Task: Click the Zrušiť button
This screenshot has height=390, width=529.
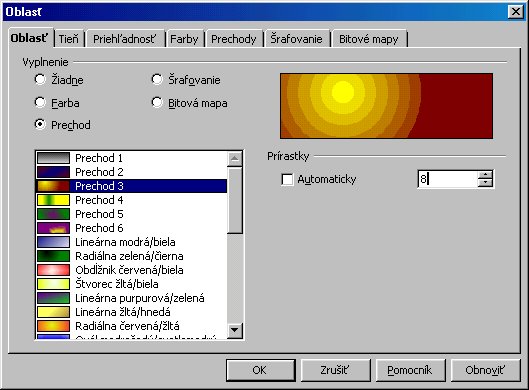Action: click(335, 370)
